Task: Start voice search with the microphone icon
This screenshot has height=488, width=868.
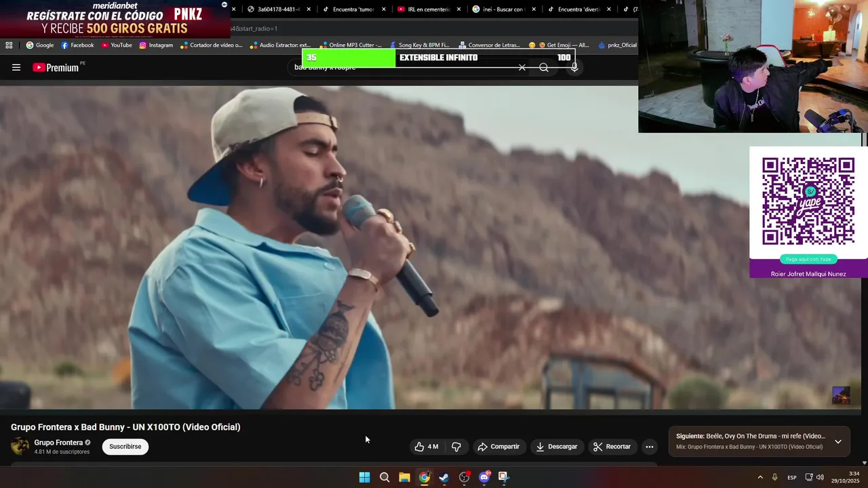Action: [574, 68]
